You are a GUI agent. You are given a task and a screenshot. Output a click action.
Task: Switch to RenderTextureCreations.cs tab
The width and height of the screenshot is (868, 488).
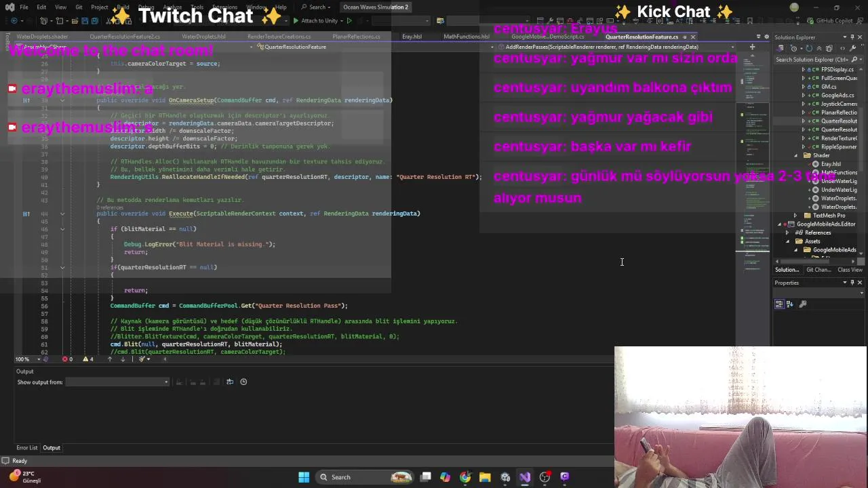(279, 37)
